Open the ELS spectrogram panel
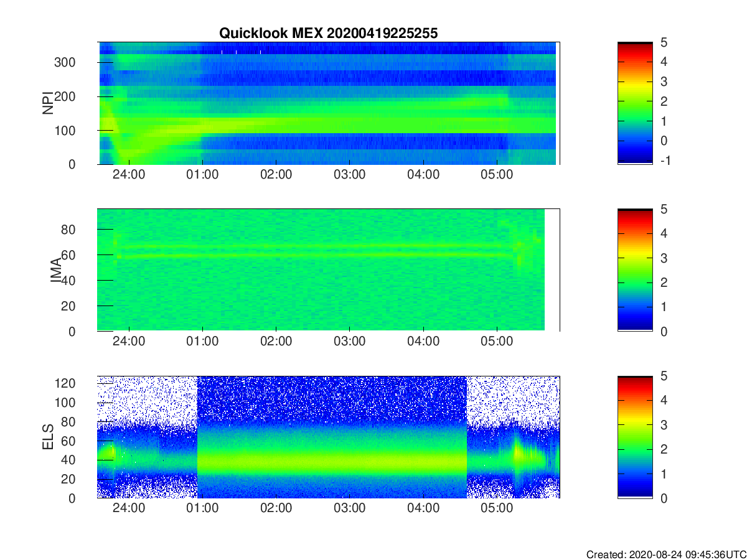747x560 pixels. click(328, 437)
